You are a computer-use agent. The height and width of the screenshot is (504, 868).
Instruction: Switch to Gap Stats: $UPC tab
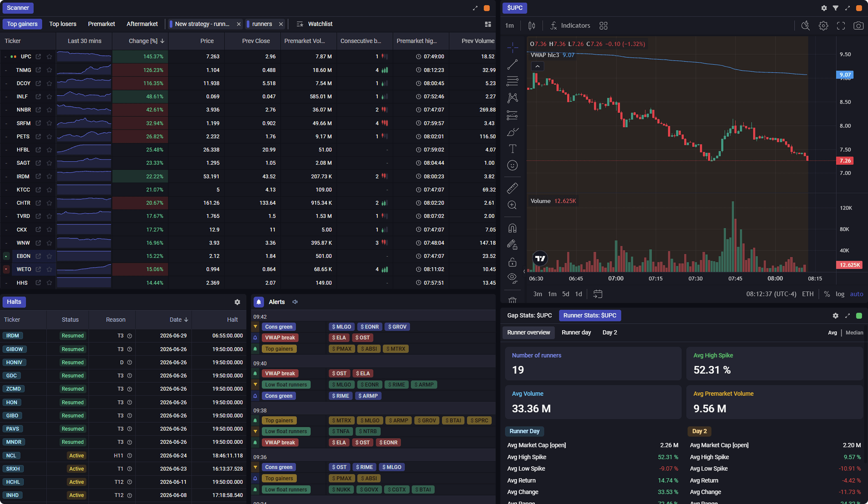pyautogui.click(x=529, y=315)
